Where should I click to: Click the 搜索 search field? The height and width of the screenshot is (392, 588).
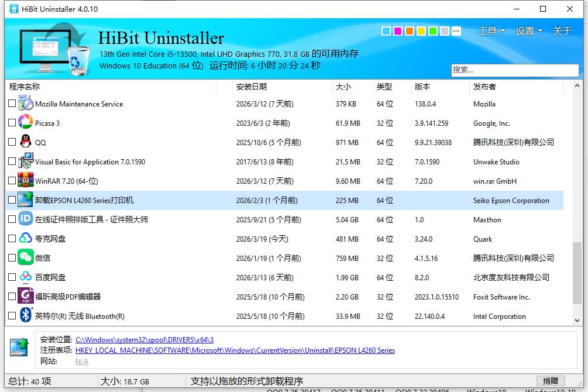[x=515, y=70]
